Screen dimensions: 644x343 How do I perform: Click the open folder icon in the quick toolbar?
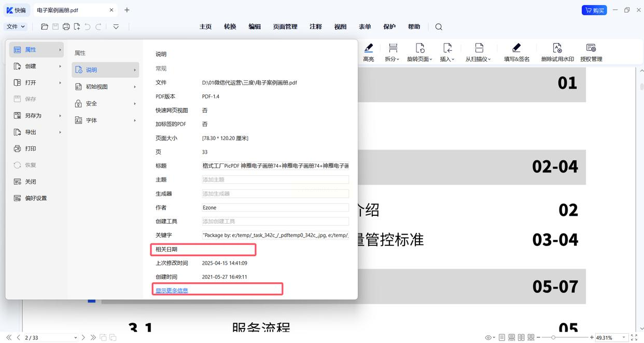(45, 27)
